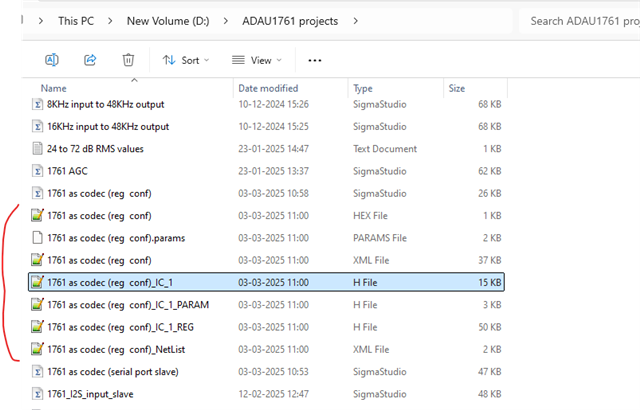Click HEX File type cell
The image size is (640, 410).
370,215
